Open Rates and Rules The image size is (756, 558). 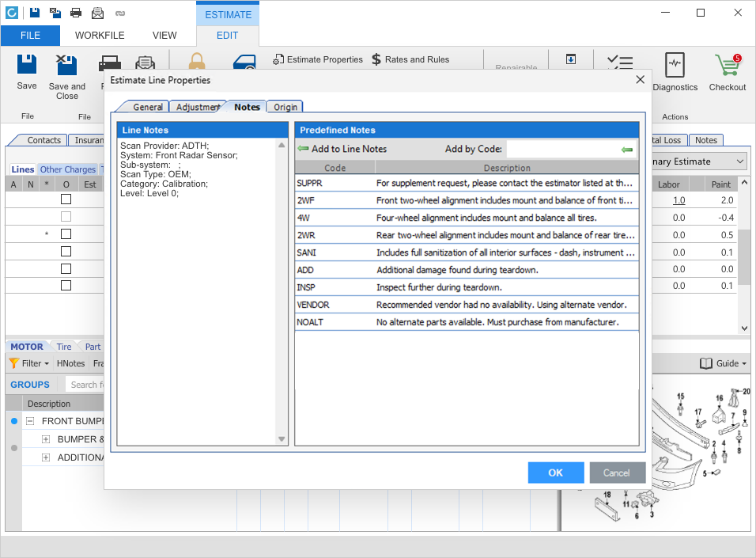(x=410, y=59)
